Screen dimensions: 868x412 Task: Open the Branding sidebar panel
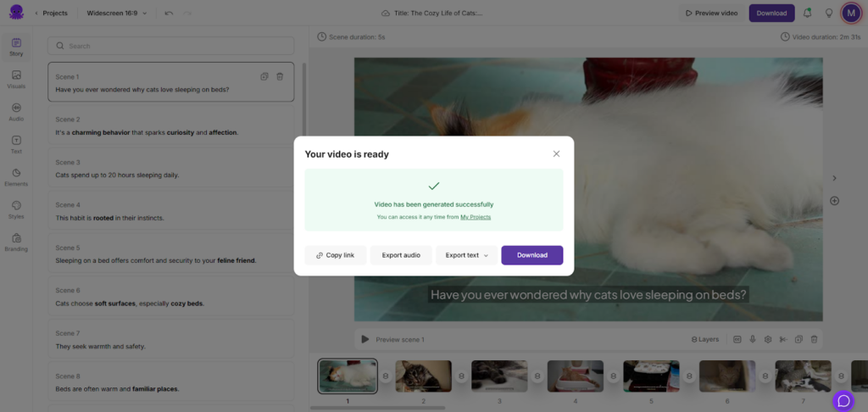pos(16,242)
